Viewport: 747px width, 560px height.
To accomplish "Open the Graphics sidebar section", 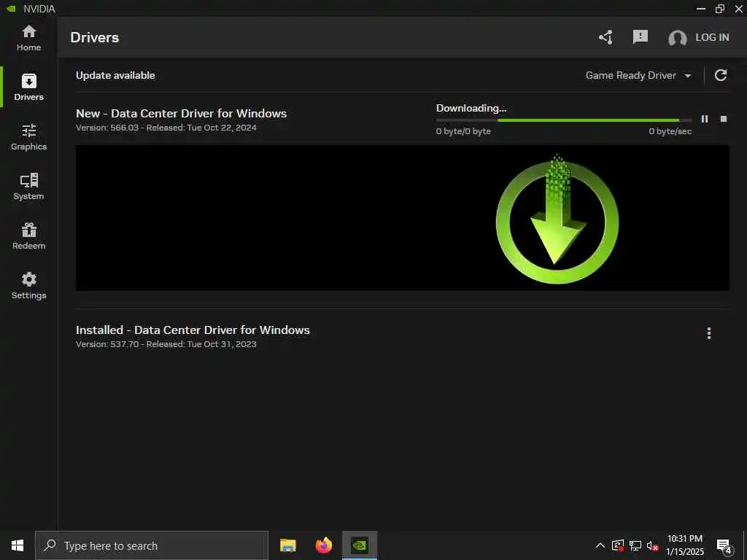I will [x=28, y=137].
